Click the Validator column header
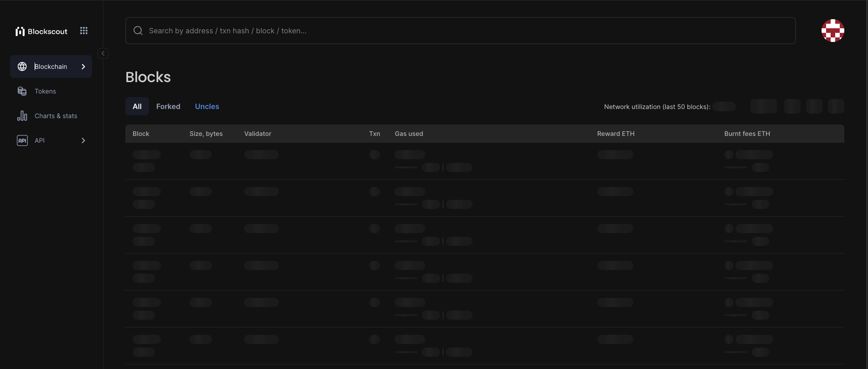 coord(257,134)
